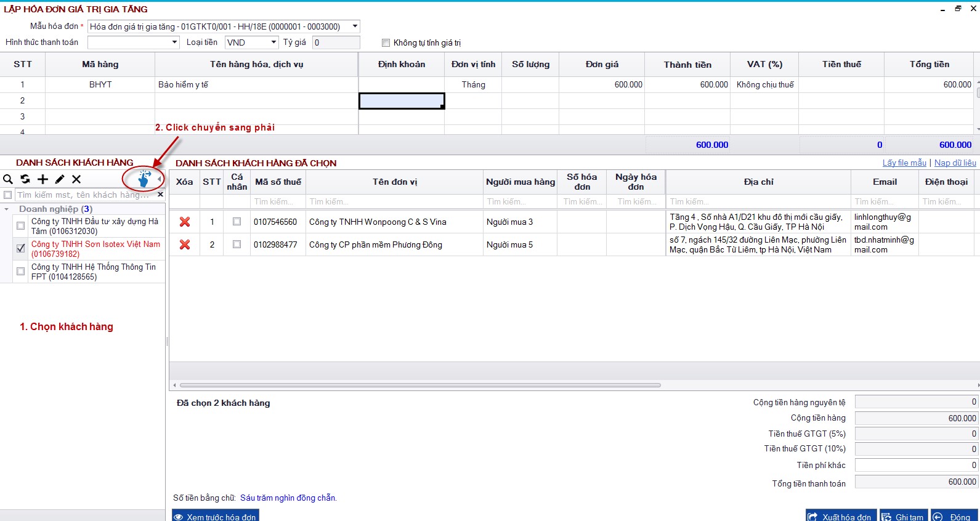Refresh the customer list
Screen dimensions: 980x521
(x=25, y=179)
